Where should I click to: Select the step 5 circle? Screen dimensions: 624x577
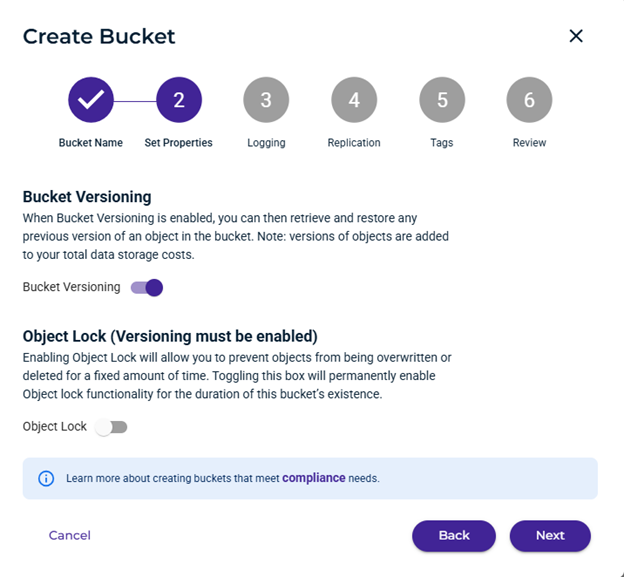coord(442,99)
